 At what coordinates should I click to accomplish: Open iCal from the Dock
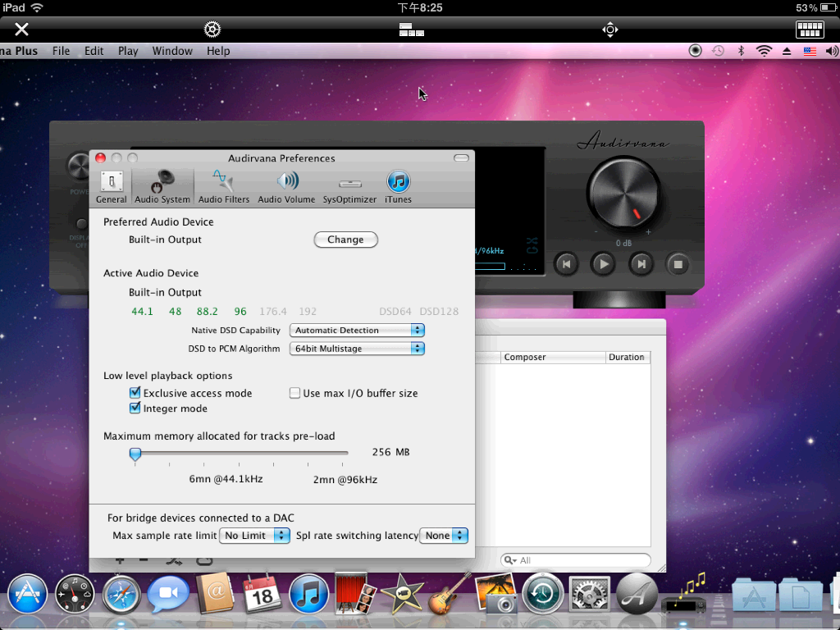pyautogui.click(x=262, y=594)
